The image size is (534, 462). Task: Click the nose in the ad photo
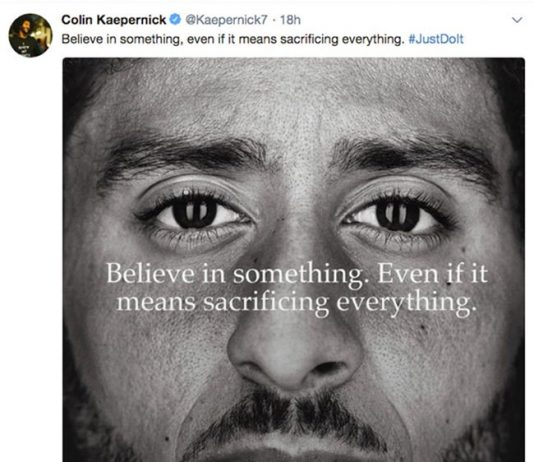295,351
